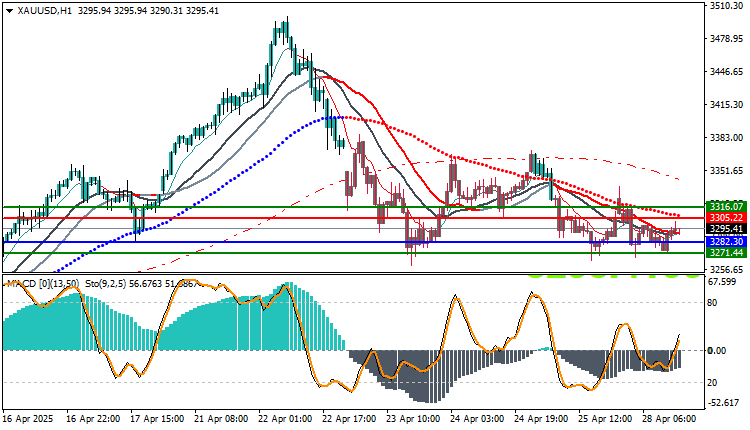The width and height of the screenshot is (750, 430).
Task: Select the XAUUSD,H1 symbol title text
Action: (45, 11)
